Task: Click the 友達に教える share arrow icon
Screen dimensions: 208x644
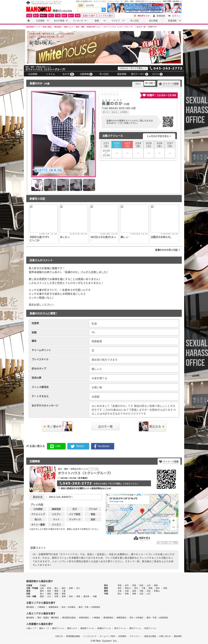Action: (28, 446)
